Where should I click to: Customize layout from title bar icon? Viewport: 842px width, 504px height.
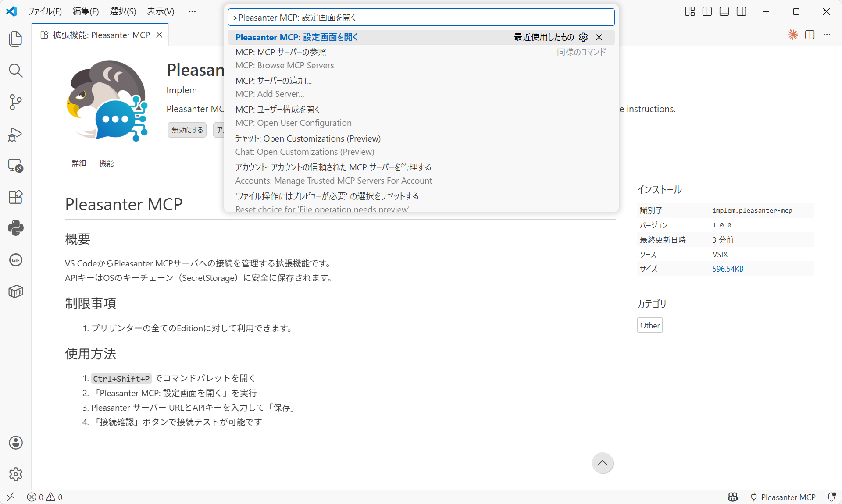[690, 11]
